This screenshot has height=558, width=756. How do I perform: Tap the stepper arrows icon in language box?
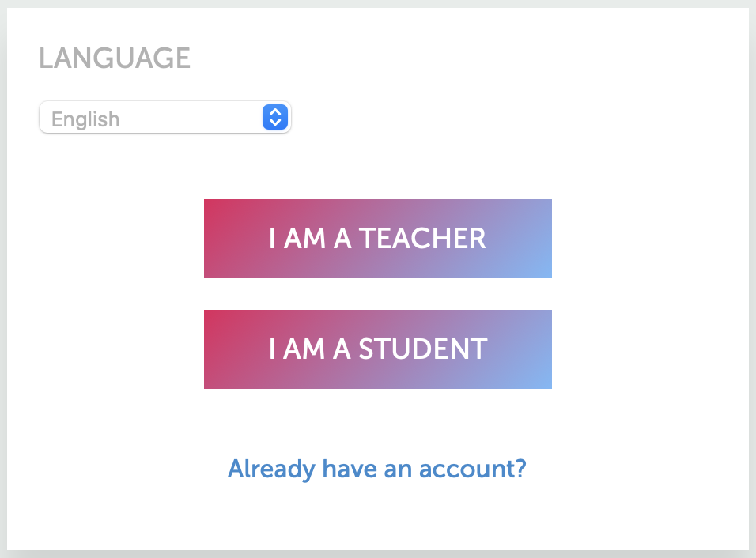click(274, 118)
